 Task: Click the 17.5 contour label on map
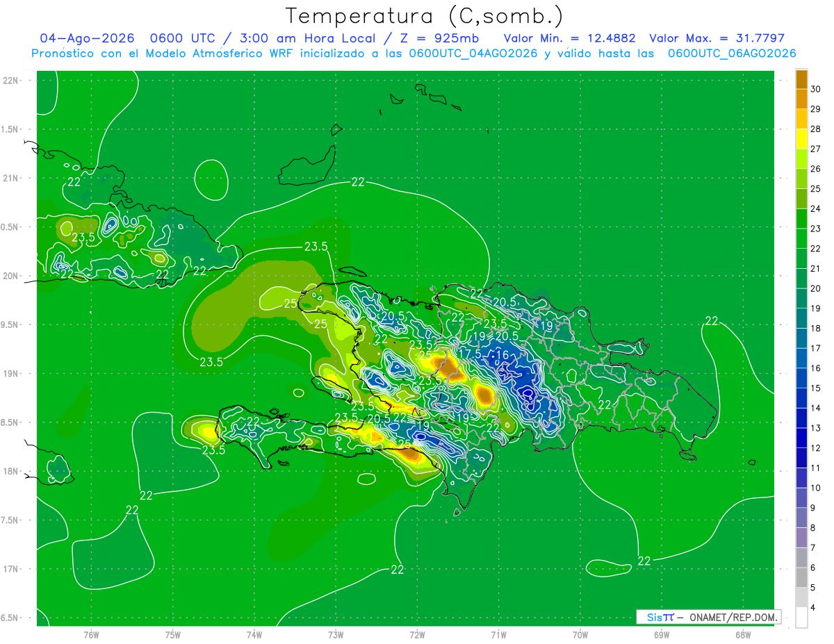pyautogui.click(x=469, y=354)
